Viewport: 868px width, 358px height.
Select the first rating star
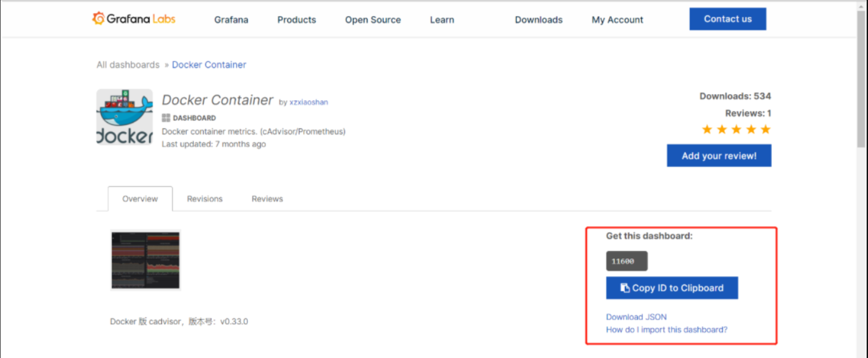coord(707,130)
